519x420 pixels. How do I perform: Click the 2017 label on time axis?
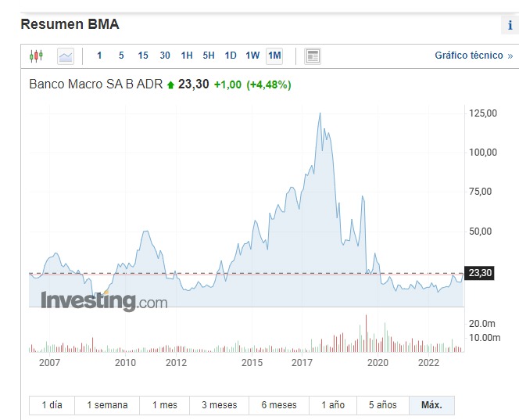(302, 363)
